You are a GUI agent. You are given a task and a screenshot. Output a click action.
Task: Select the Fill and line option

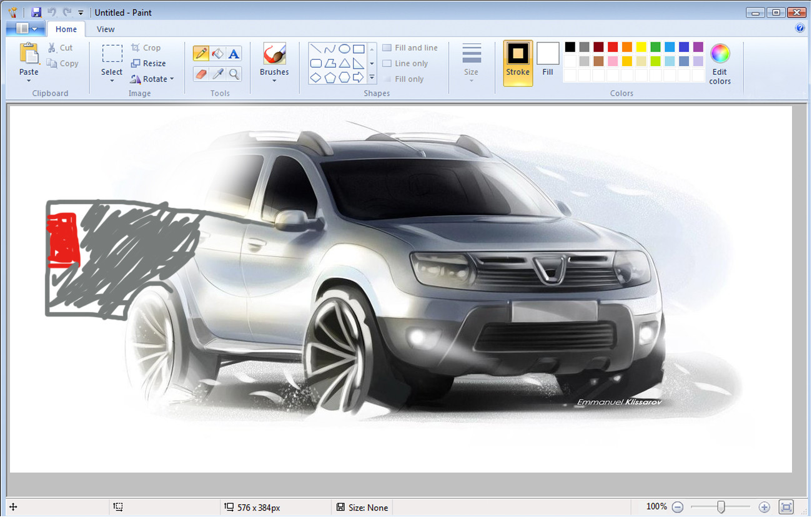(x=410, y=47)
